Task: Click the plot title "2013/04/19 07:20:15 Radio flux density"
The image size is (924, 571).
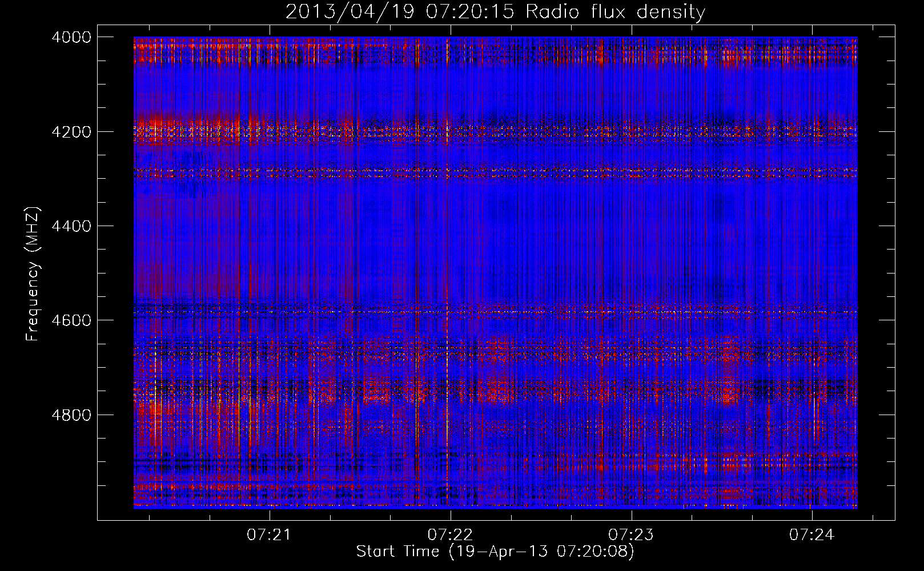Action: (x=495, y=11)
